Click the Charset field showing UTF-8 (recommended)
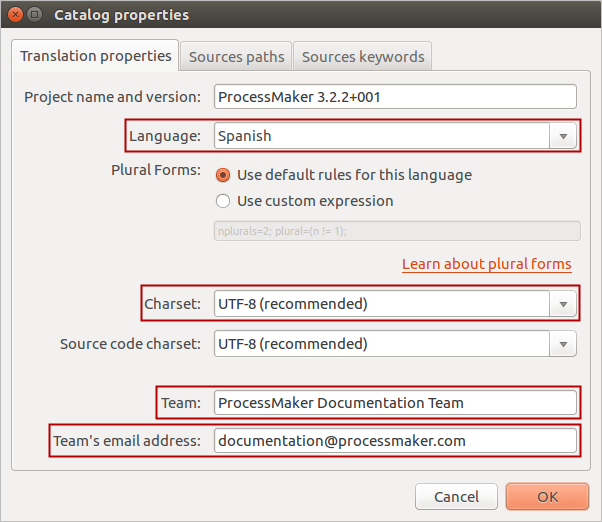Image resolution: width=602 pixels, height=522 pixels. pyautogui.click(x=382, y=303)
